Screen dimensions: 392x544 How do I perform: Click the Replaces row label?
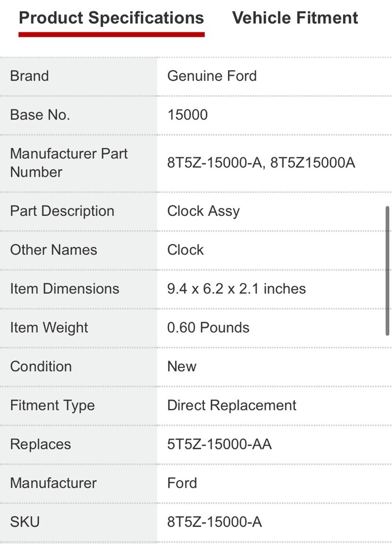pos(40,444)
